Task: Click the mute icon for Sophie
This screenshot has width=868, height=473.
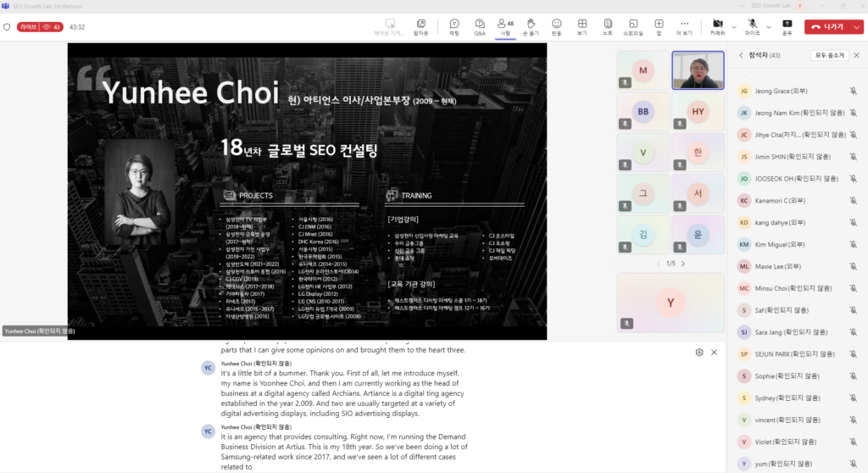Action: pyautogui.click(x=853, y=376)
